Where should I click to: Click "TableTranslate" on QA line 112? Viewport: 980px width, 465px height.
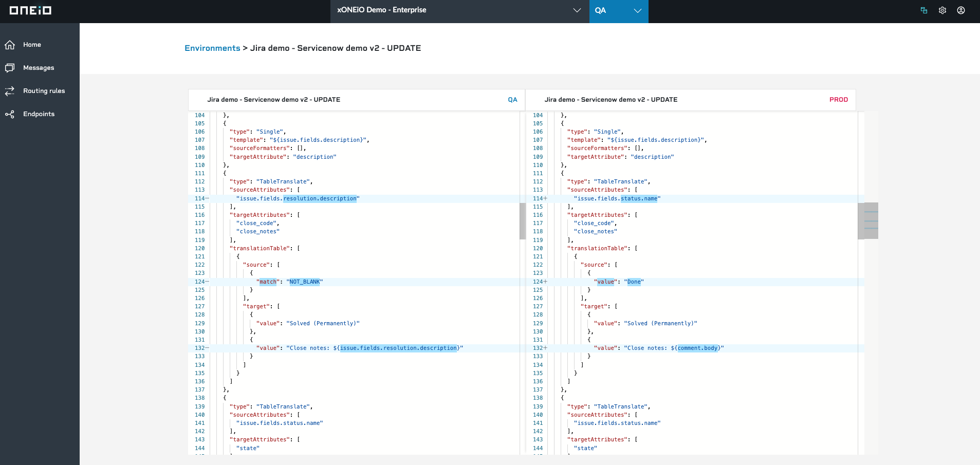[283, 181]
